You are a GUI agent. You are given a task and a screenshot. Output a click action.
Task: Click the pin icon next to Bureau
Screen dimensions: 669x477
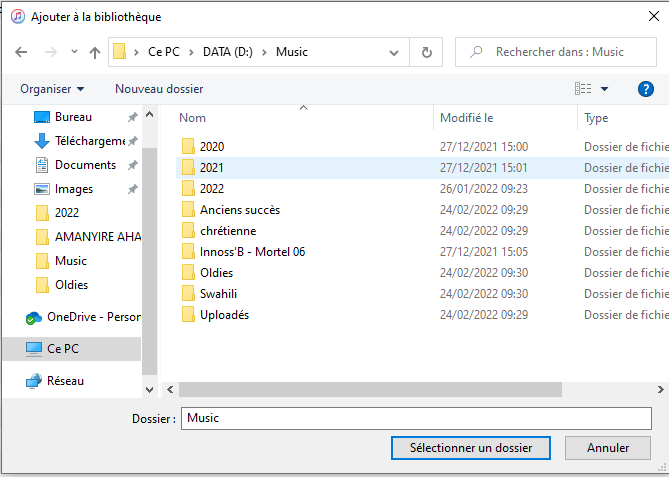133,116
